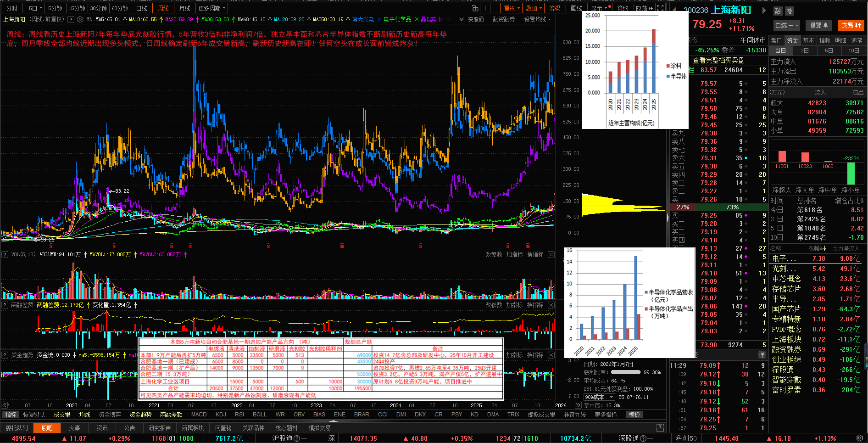
Task: Open help for 两融差额 indicator
Action: coord(5,305)
